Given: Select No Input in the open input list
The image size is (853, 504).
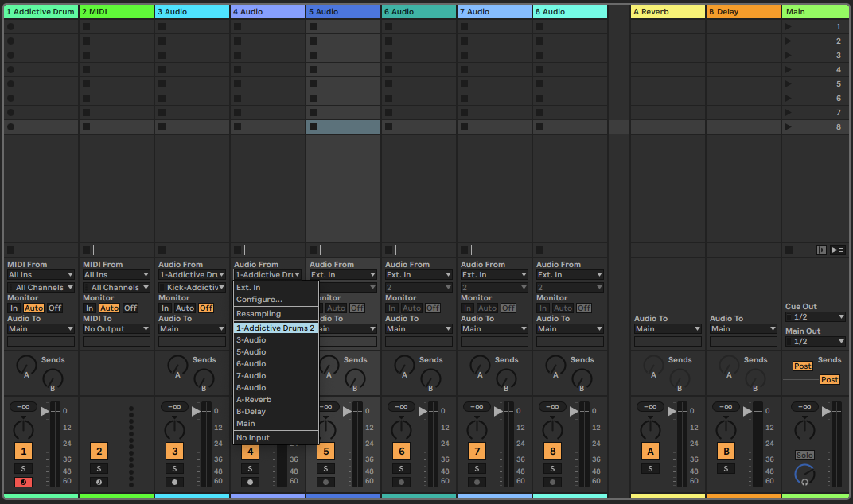Looking at the screenshot, I should [x=276, y=438].
